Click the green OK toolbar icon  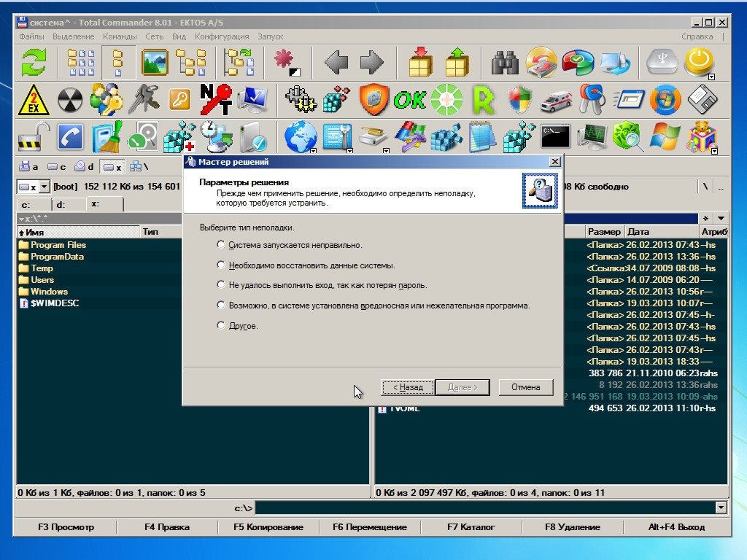coord(409,100)
